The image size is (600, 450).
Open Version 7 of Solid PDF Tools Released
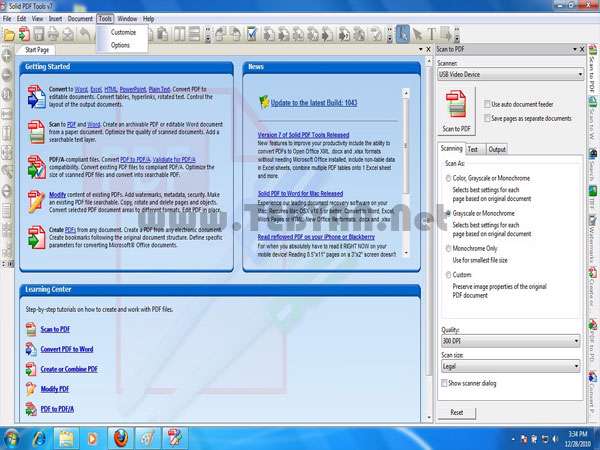click(303, 135)
